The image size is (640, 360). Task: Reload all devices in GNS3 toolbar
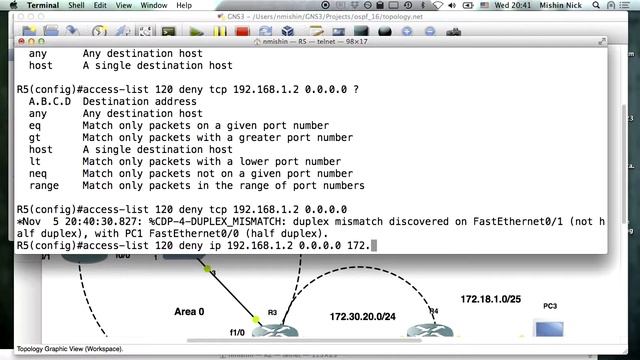265,31
